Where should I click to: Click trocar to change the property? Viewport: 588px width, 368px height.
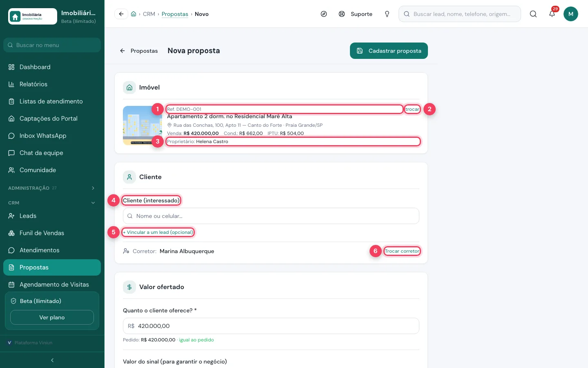(x=412, y=109)
